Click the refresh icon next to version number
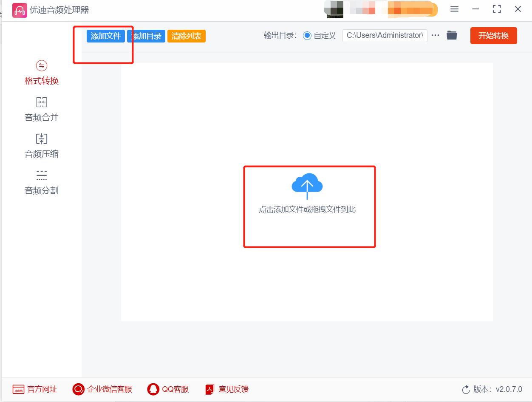The width and height of the screenshot is (532, 402). (x=466, y=389)
